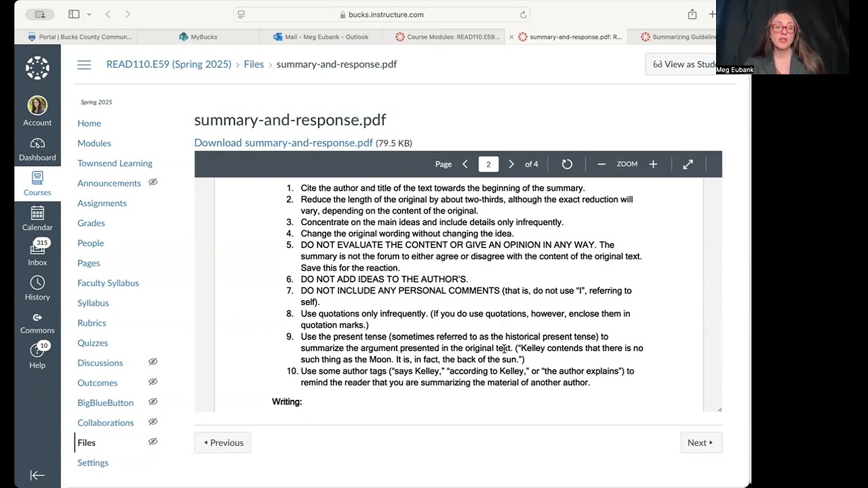Open Home in course navigation
The width and height of the screenshot is (868, 488).
tap(89, 123)
